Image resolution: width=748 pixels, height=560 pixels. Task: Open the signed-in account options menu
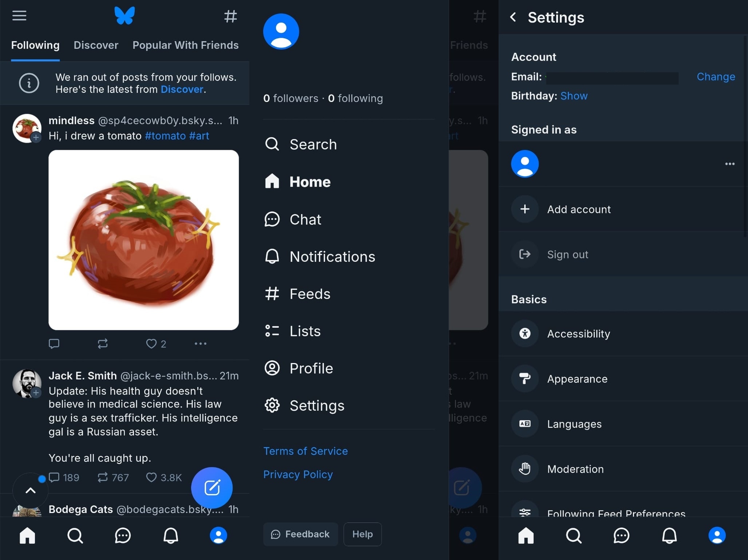[729, 164]
